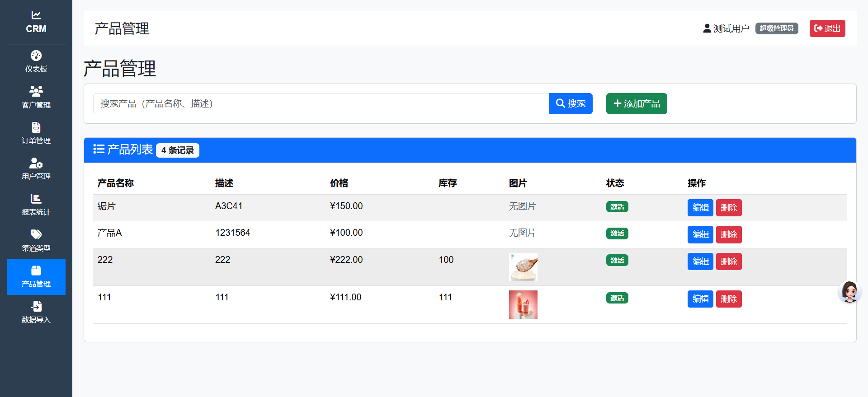868x397 pixels.
Task: Edit the 锯片 product row
Action: tap(700, 208)
